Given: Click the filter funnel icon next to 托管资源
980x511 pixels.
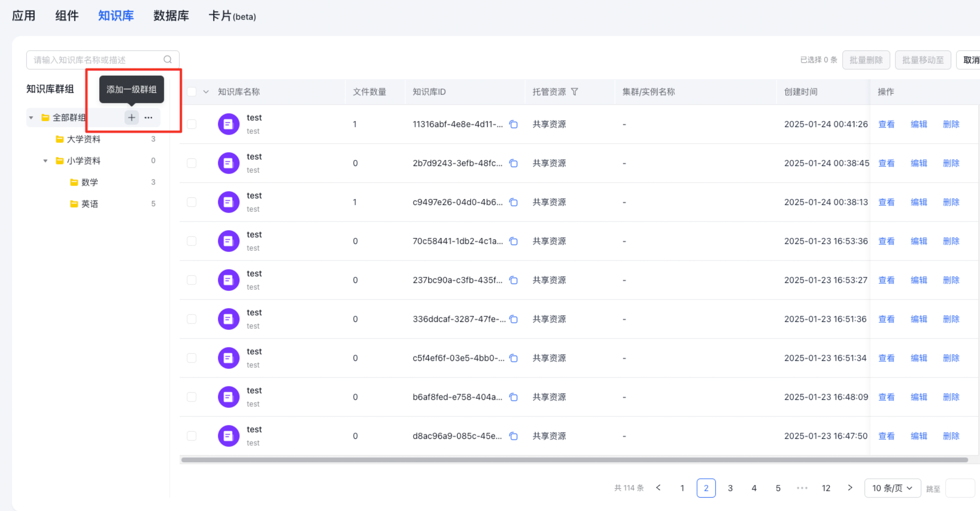Looking at the screenshot, I should (574, 92).
